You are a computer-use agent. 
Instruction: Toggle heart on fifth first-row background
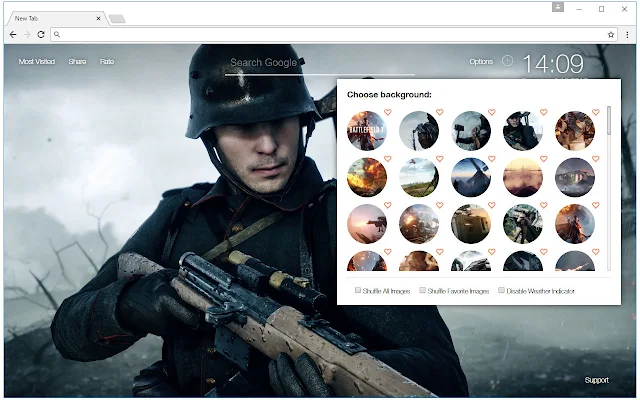(x=596, y=112)
